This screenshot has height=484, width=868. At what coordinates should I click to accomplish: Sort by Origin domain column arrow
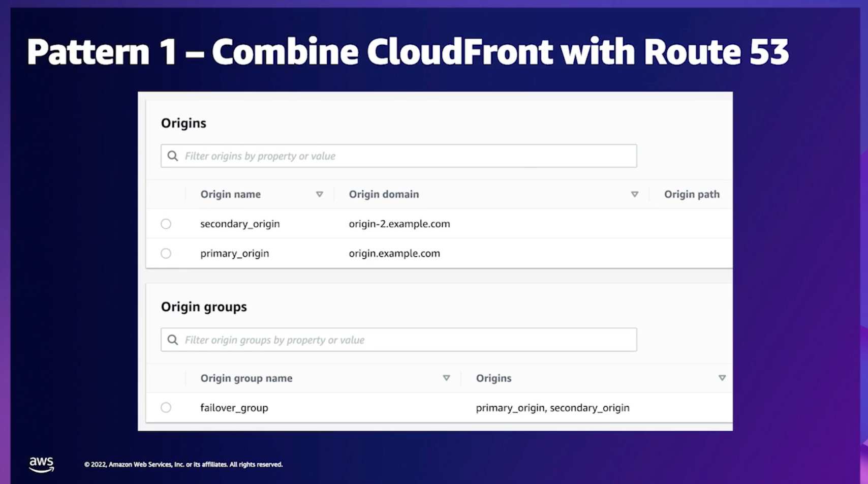(x=635, y=194)
